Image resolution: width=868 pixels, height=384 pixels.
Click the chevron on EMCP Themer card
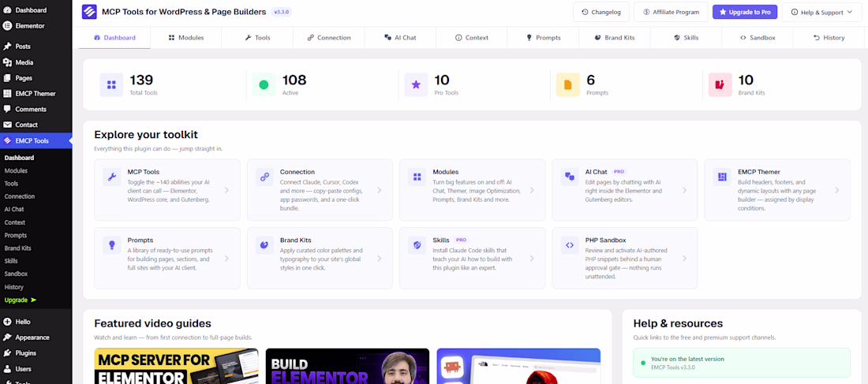click(x=836, y=190)
